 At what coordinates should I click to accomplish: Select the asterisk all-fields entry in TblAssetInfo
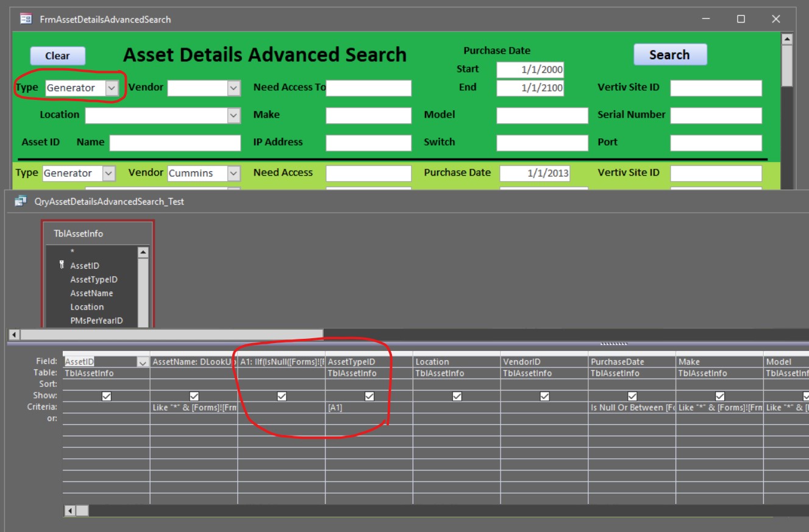tap(73, 252)
